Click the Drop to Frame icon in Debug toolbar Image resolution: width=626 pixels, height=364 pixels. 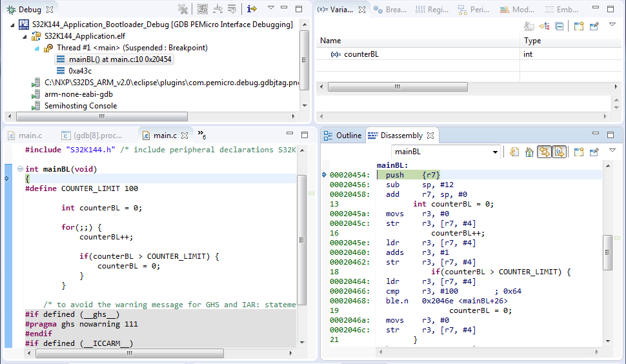pos(232,9)
